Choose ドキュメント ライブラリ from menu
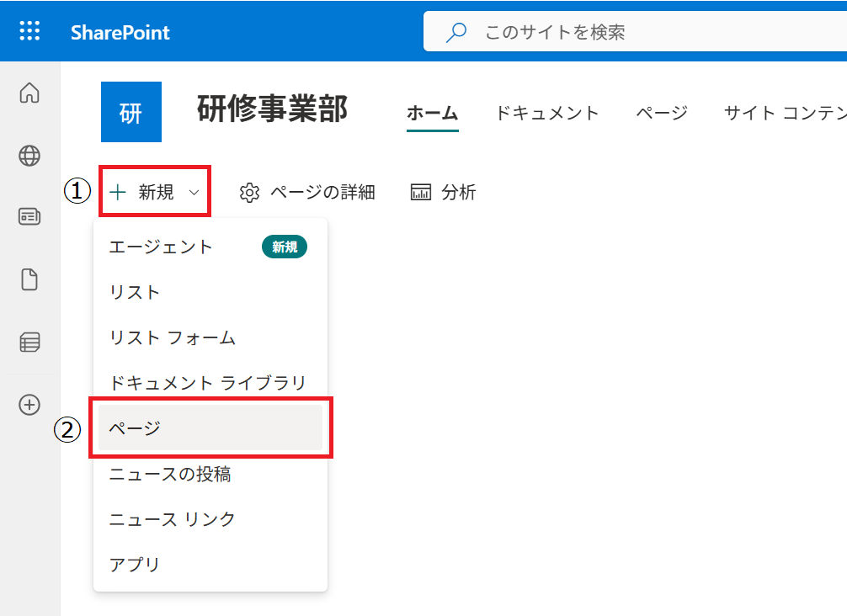 click(208, 383)
